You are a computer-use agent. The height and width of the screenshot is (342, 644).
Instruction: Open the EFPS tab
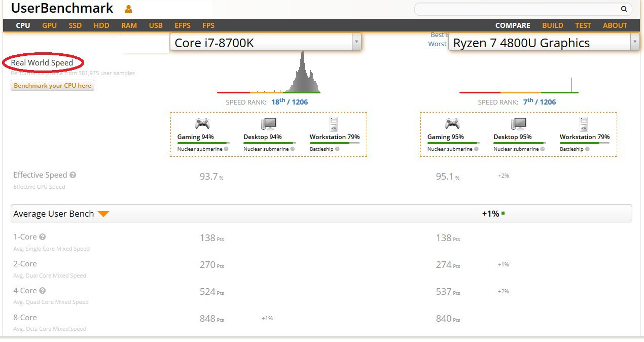183,25
